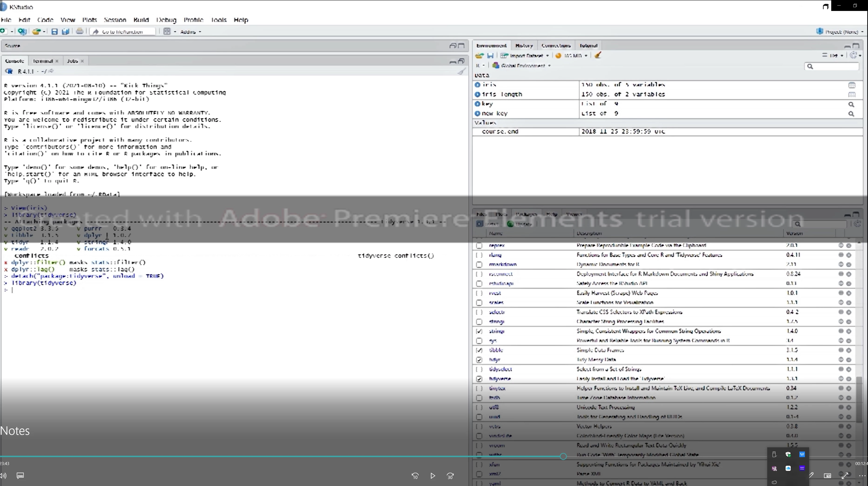Open the rvest package link
The image size is (868, 486).
495,293
